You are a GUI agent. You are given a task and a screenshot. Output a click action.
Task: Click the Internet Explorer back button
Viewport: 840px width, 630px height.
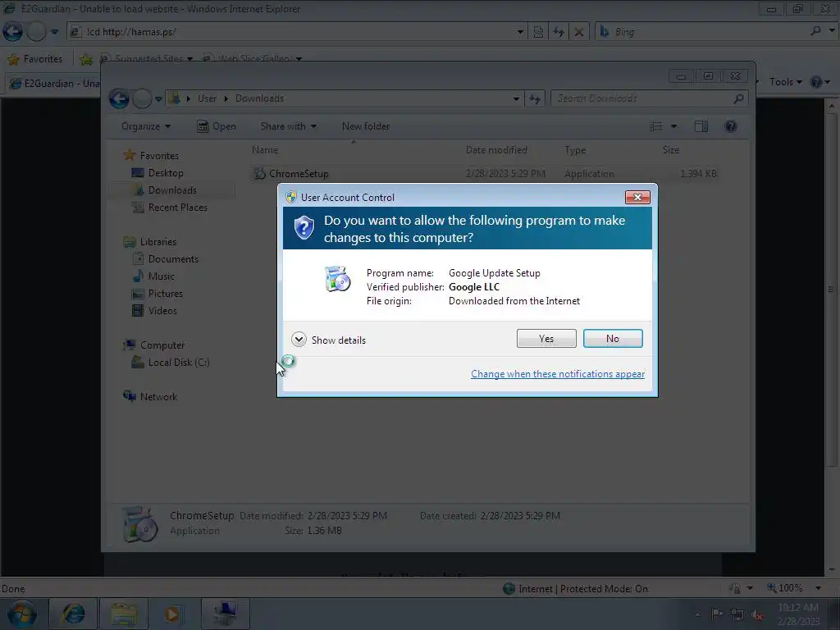pyautogui.click(x=13, y=32)
